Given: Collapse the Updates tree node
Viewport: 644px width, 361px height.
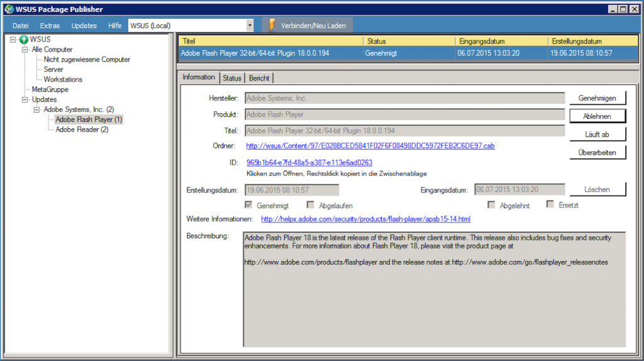Looking at the screenshot, I should click(x=25, y=99).
